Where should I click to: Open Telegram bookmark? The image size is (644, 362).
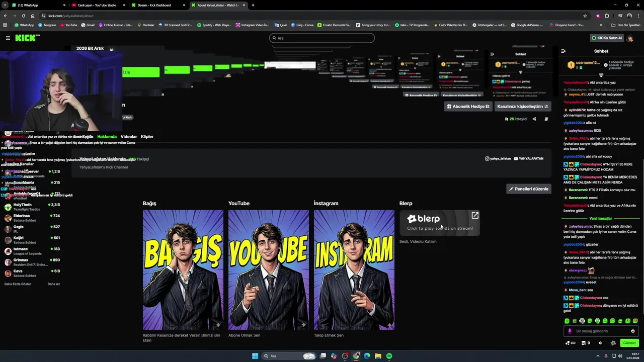tap(47, 25)
